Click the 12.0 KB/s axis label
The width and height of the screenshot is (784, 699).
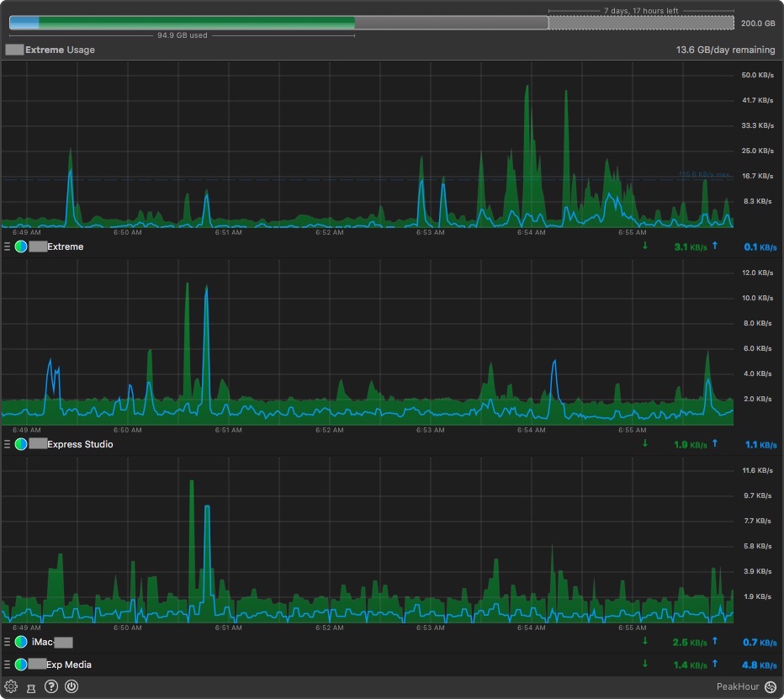coord(757,273)
